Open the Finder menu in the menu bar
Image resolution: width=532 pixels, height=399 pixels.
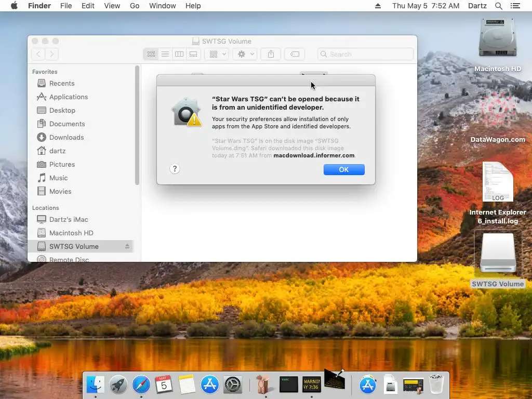pyautogui.click(x=39, y=6)
